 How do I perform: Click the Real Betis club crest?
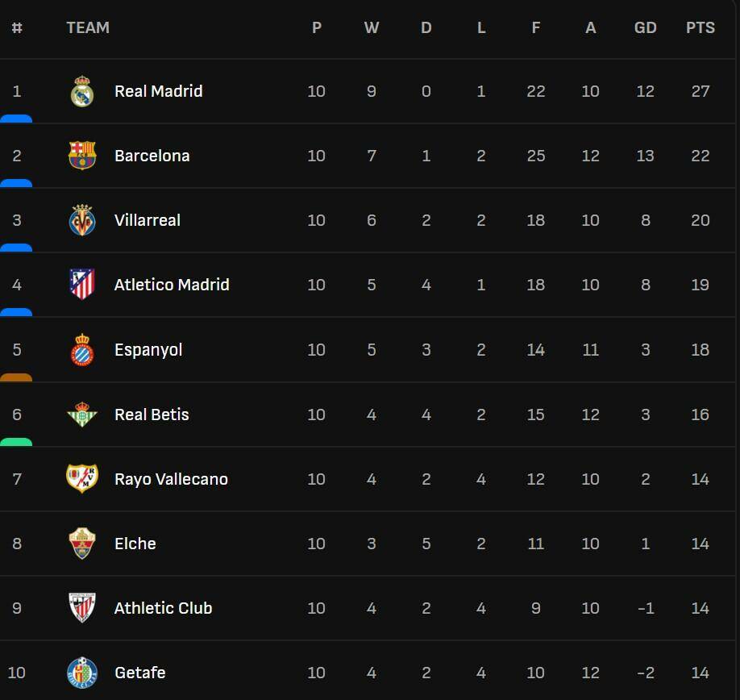[x=81, y=415]
